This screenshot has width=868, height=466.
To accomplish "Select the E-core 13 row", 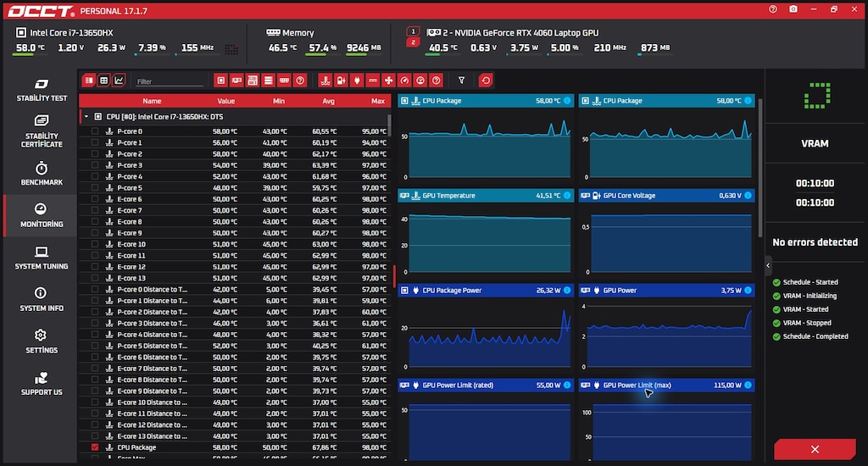I will 235,278.
